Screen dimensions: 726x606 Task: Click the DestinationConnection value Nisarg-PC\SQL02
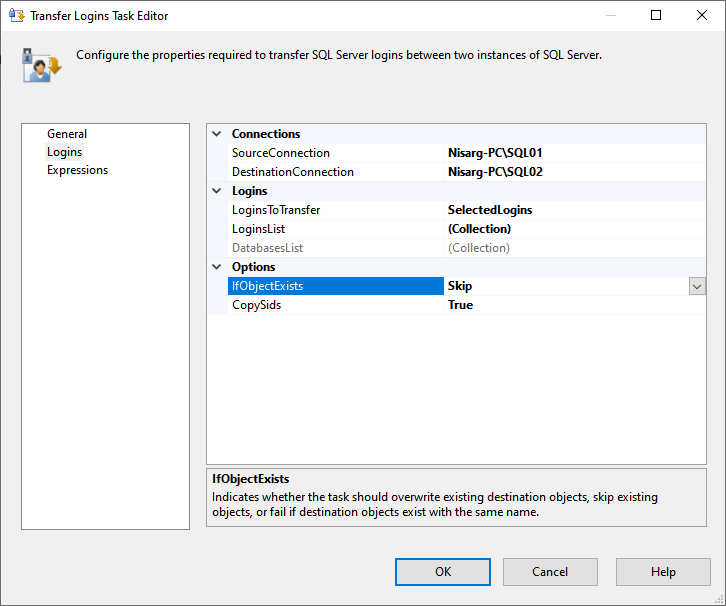click(495, 172)
